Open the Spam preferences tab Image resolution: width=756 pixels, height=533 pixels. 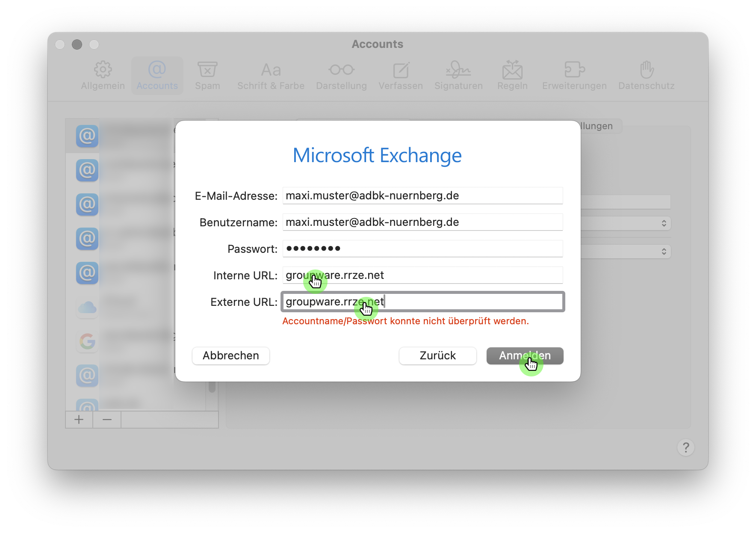click(207, 76)
